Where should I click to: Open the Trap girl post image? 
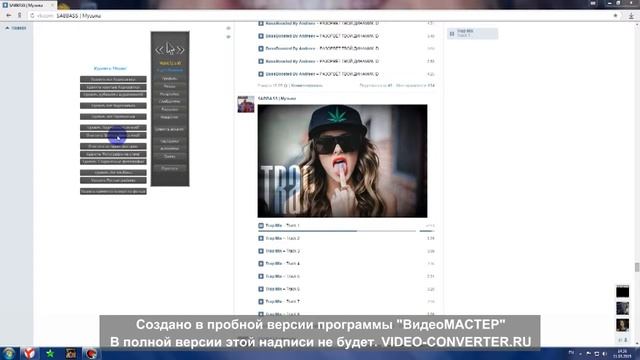pos(342,161)
